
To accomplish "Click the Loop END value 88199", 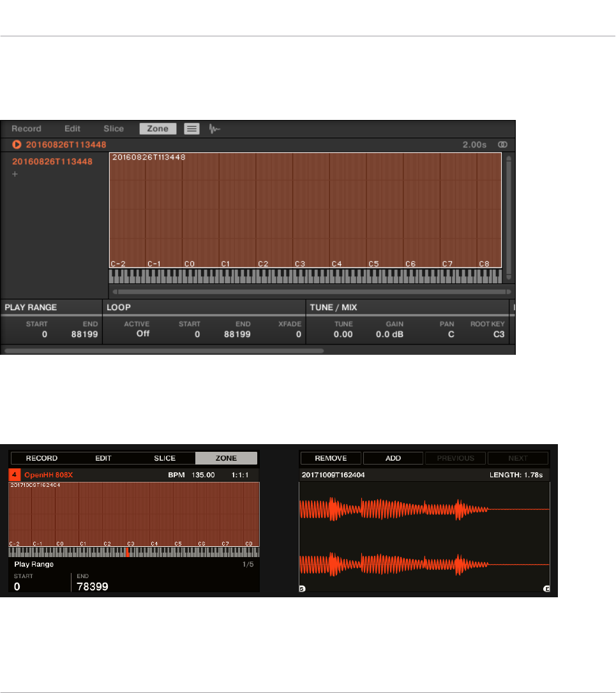I will (237, 334).
